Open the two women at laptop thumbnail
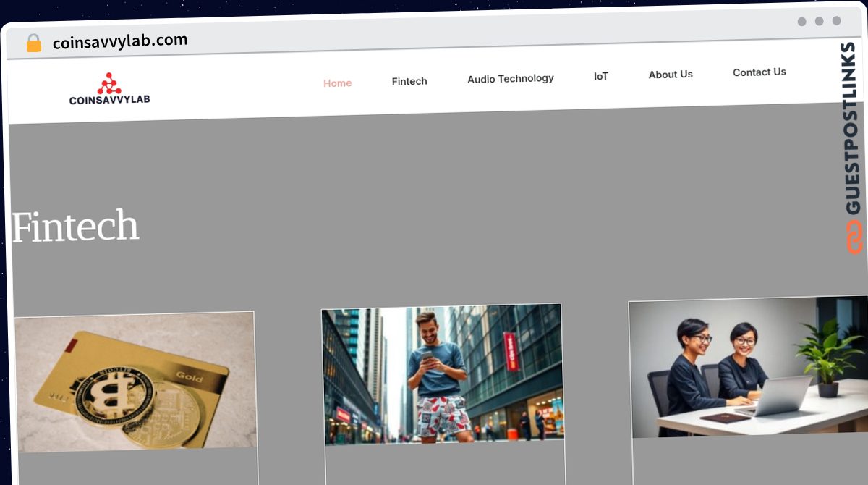868x485 pixels. tap(749, 366)
